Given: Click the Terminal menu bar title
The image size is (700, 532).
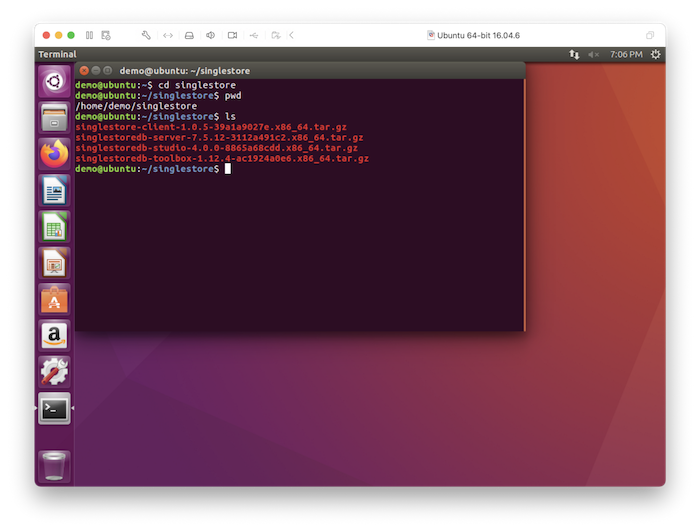Looking at the screenshot, I should click(x=57, y=54).
